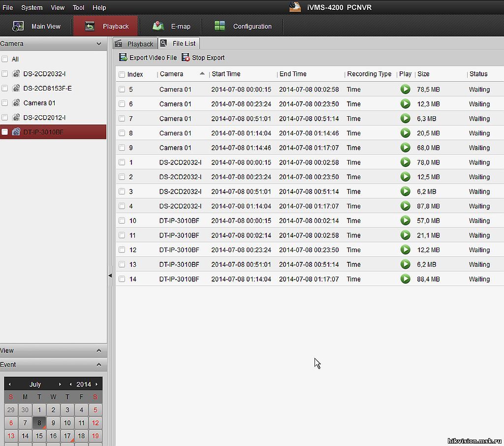504x446 pixels.
Task: Tick the DS-2CD2012-I camera checkbox
Action: click(5, 117)
